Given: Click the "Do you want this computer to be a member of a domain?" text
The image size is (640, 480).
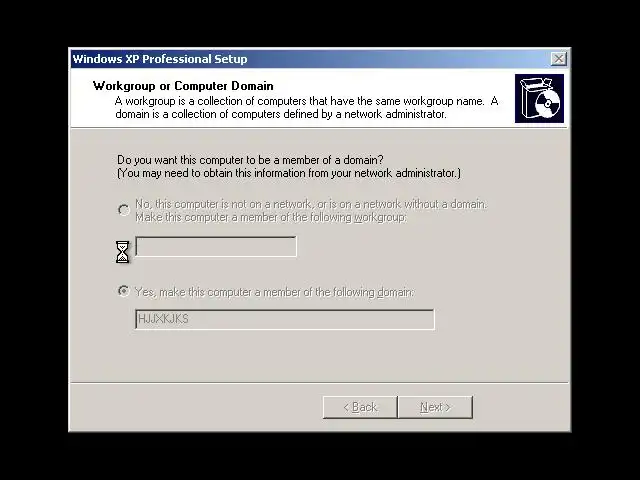Looking at the screenshot, I should [250, 160].
